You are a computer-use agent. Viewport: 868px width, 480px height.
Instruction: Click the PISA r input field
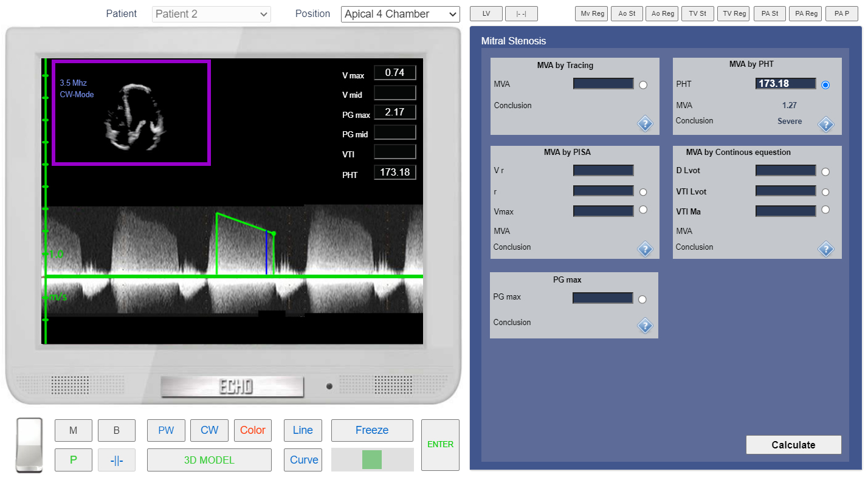pos(604,191)
